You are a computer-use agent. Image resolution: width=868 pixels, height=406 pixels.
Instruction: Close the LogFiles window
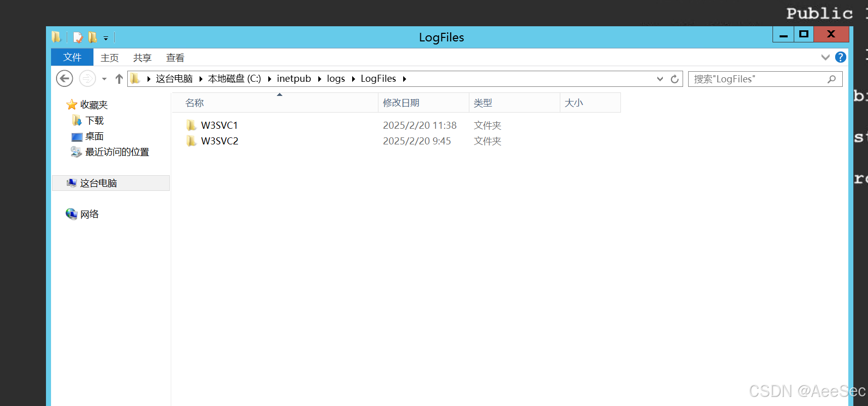click(x=831, y=34)
